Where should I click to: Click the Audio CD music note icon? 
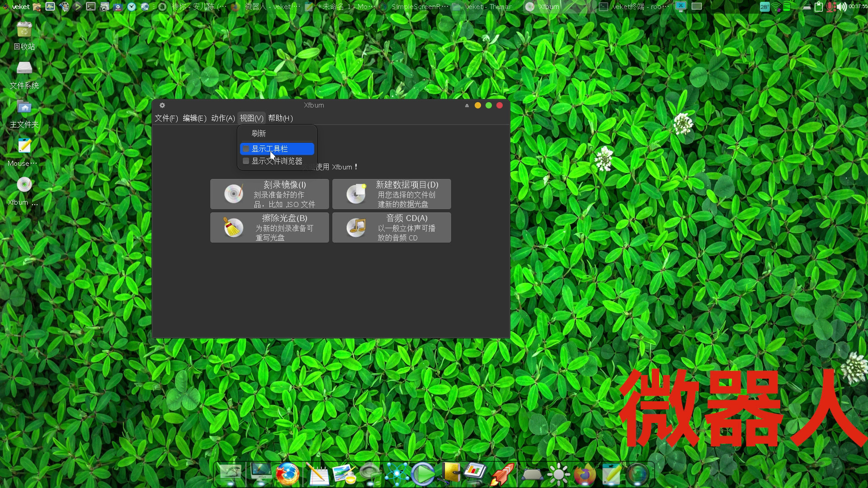coord(356,227)
